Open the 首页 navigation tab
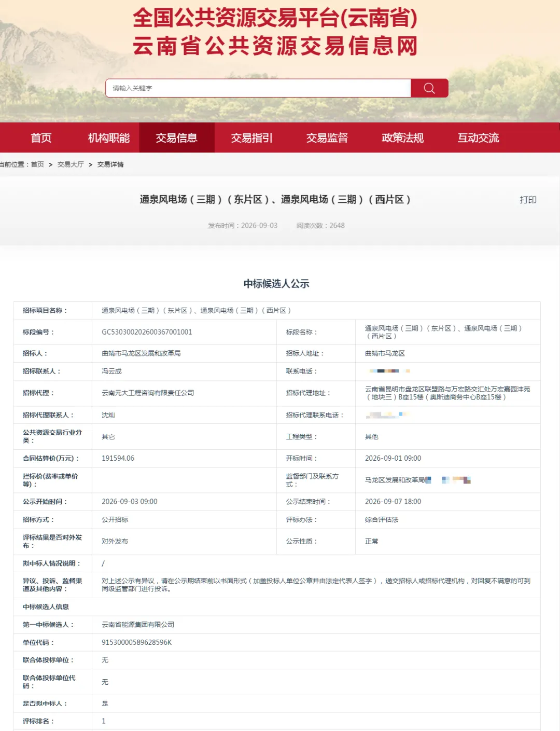Screen dimensions: 560x731 (41, 138)
